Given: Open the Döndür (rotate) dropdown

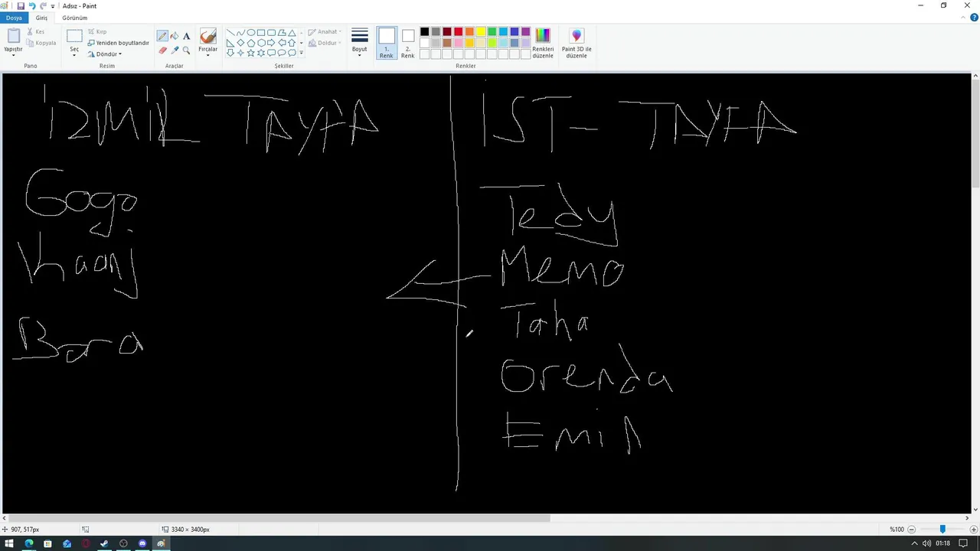Looking at the screenshot, I should click(105, 54).
